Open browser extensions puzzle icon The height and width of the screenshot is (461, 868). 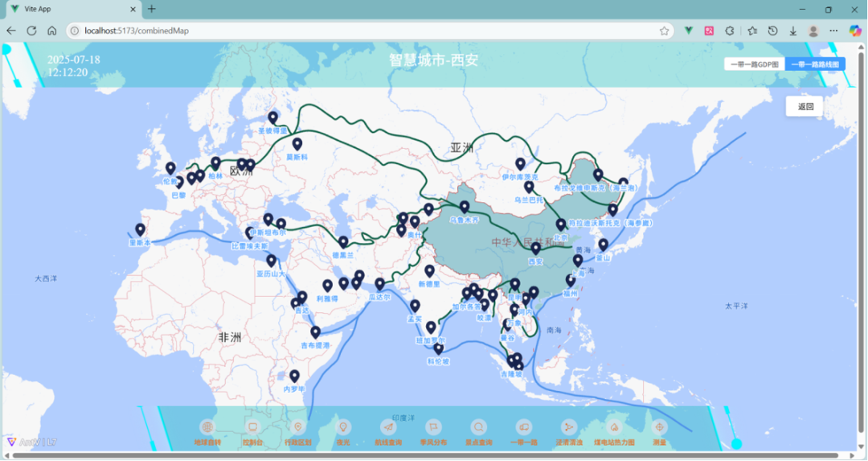730,31
